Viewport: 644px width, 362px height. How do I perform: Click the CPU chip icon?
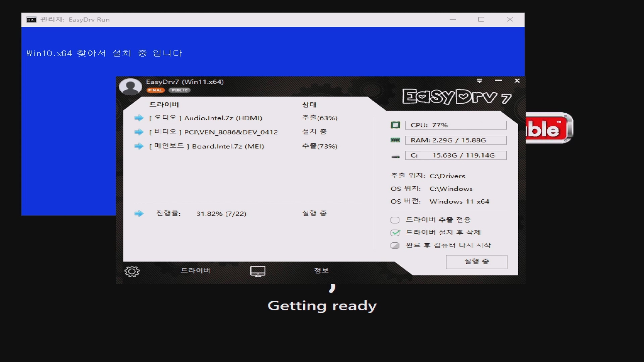(x=395, y=125)
